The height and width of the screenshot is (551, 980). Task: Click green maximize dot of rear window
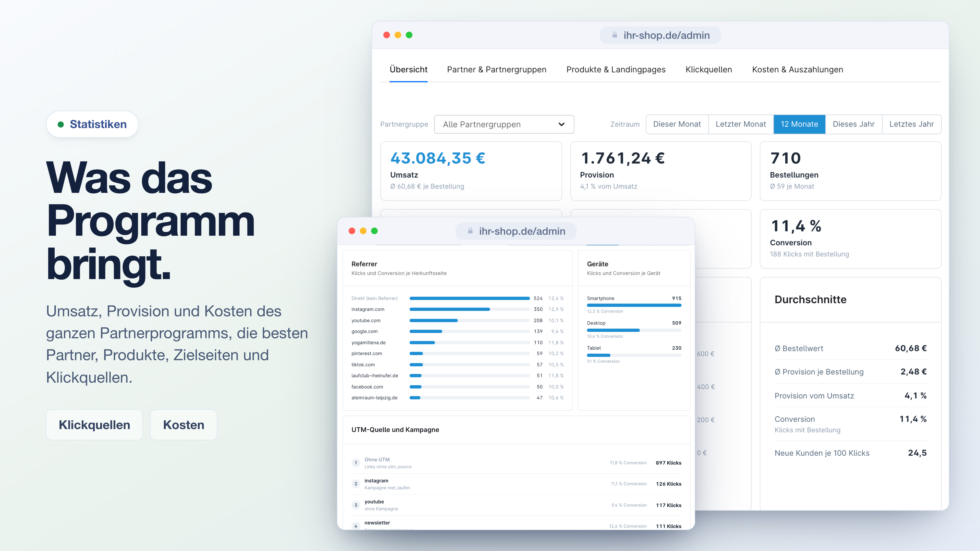[409, 35]
